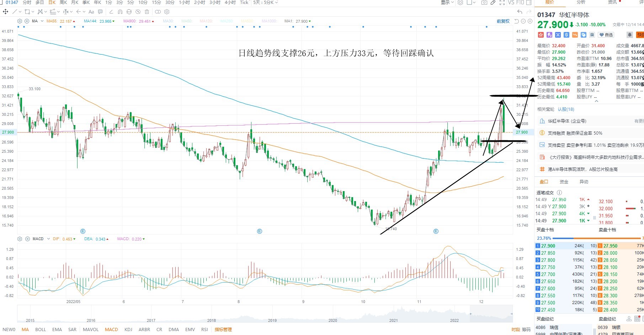Select the BOLL indicator
The height and width of the screenshot is (335, 644).
(x=41, y=330)
